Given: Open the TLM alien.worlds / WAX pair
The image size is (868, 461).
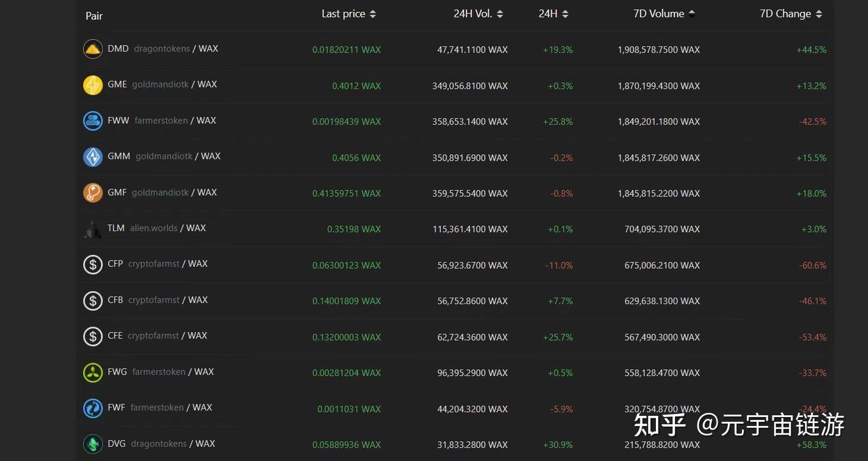Looking at the screenshot, I should coord(156,228).
